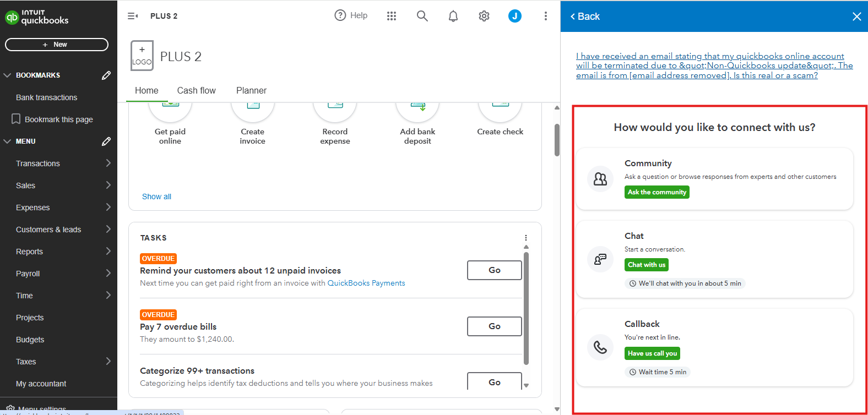Edit bookmarks with the pencil icon
This screenshot has width=868, height=415.
coord(106,75)
